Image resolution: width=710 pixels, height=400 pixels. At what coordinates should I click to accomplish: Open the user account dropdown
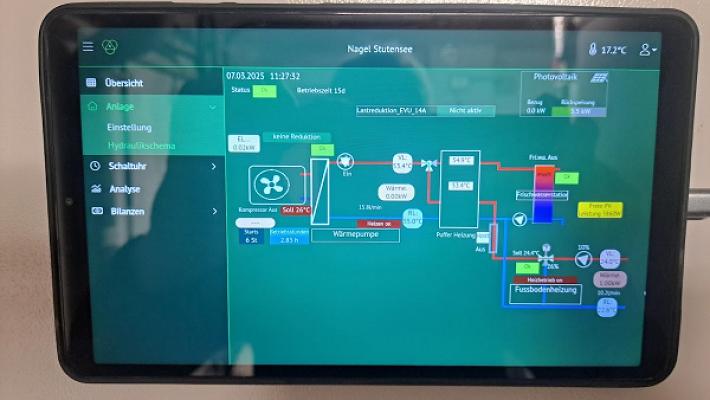click(x=648, y=49)
